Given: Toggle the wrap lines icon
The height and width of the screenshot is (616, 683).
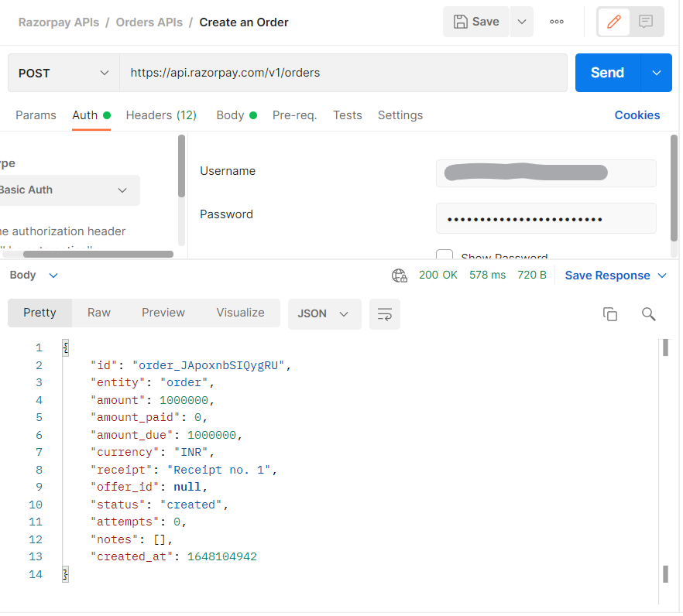Looking at the screenshot, I should pos(386,315).
